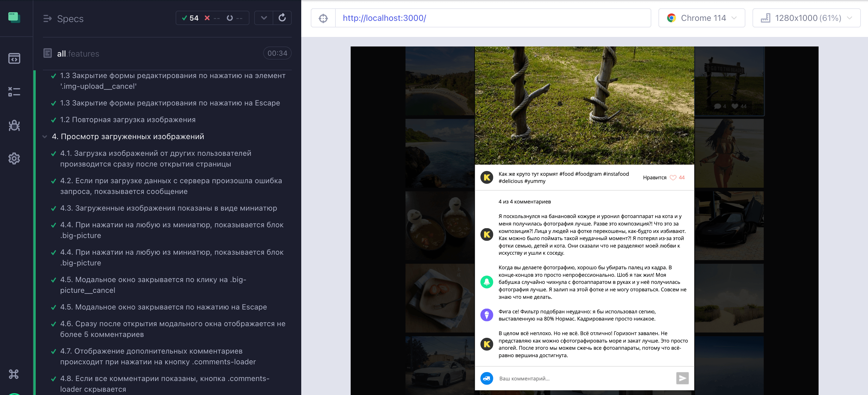Rerun all tests with the reload icon
Image resolution: width=868 pixels, height=395 pixels.
click(282, 18)
